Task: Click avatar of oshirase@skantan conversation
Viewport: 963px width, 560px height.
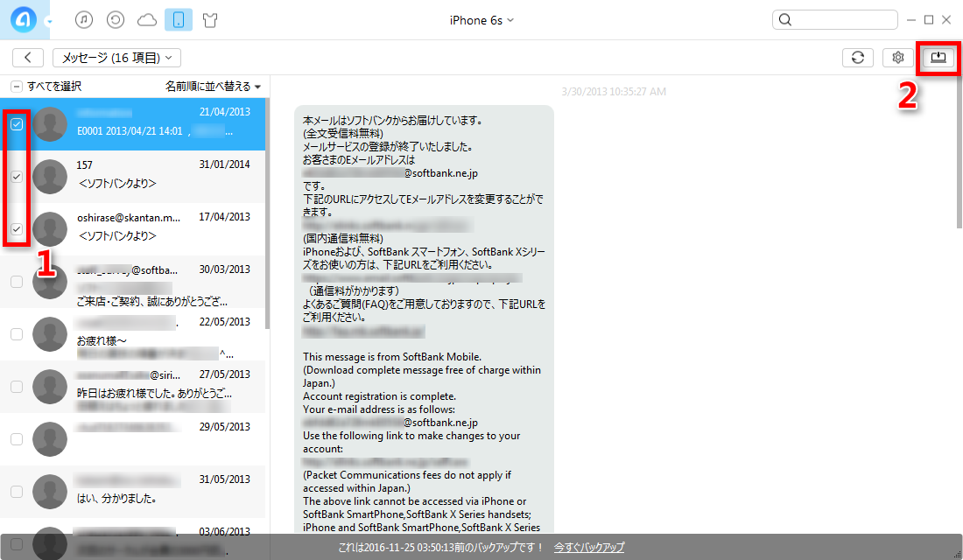Action: (50, 229)
